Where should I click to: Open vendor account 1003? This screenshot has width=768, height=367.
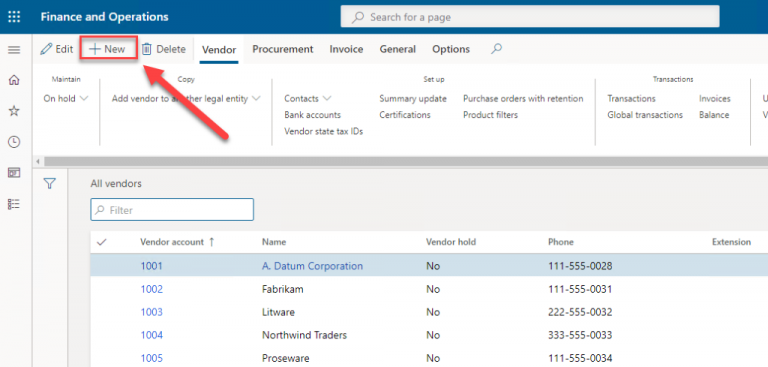pyautogui.click(x=151, y=312)
